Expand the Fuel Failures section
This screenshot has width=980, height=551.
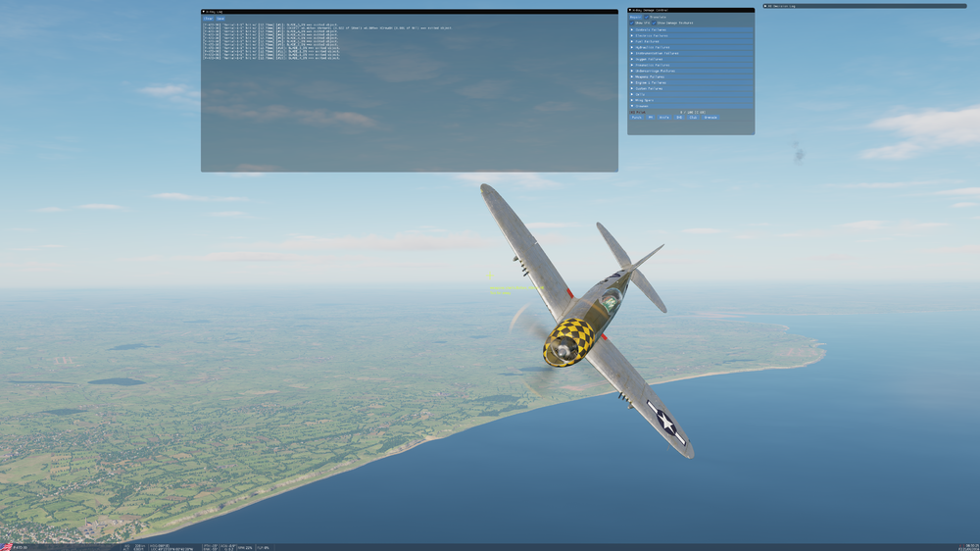[x=691, y=41]
